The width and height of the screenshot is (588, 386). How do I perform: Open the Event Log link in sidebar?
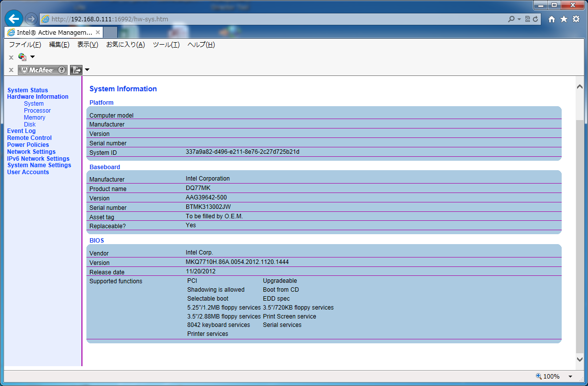pos(21,131)
